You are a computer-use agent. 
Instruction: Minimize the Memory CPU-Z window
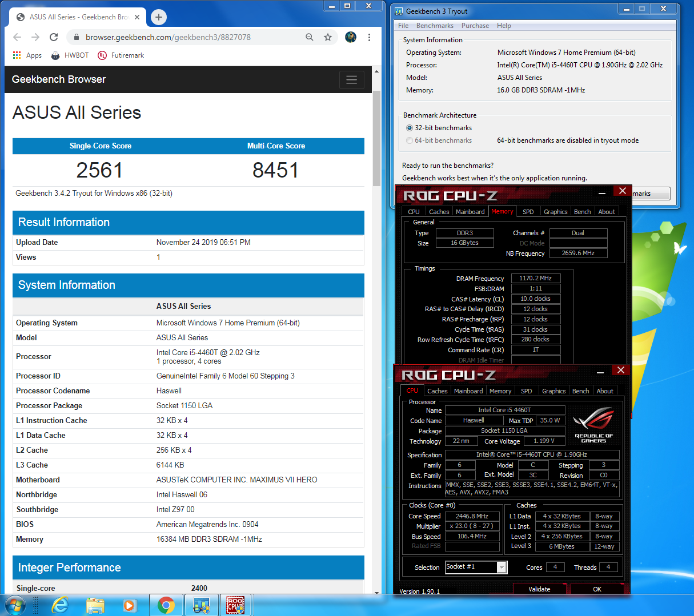click(x=602, y=192)
